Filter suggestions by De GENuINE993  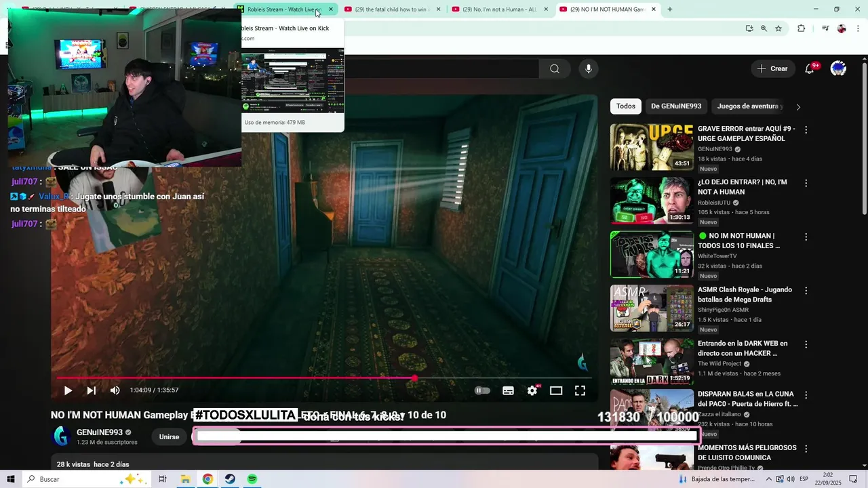[676, 106]
